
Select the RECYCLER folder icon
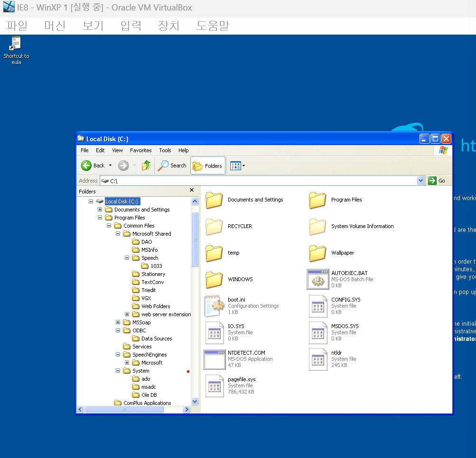point(214,227)
